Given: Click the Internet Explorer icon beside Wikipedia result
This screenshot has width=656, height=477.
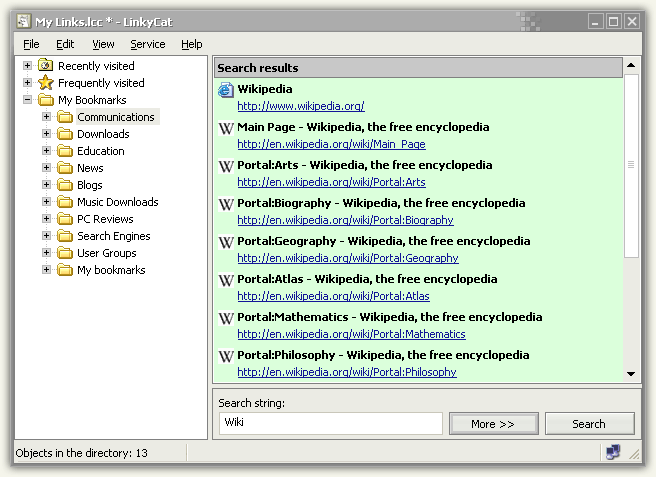Looking at the screenshot, I should click(226, 90).
